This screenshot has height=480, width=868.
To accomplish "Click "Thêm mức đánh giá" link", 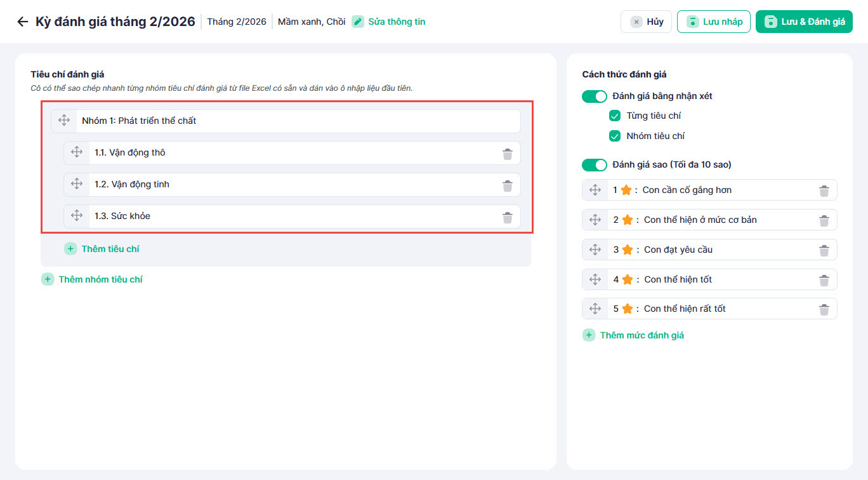I will 633,335.
